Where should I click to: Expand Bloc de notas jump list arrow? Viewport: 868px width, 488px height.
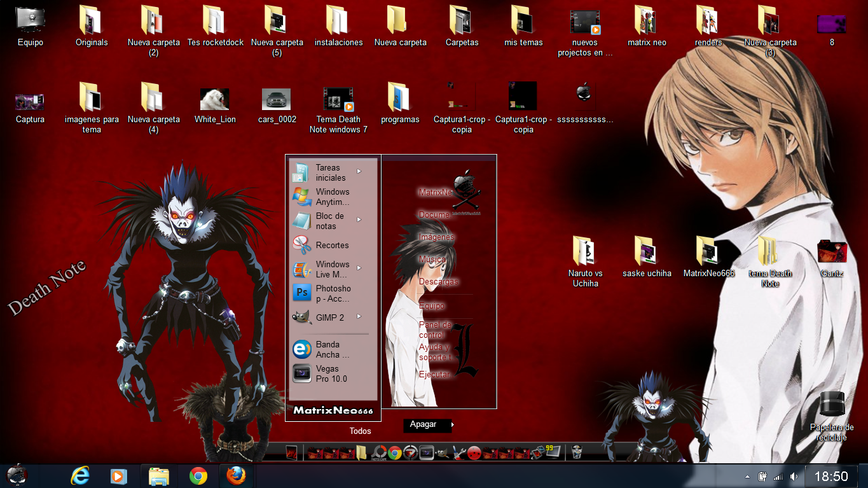pyautogui.click(x=359, y=220)
